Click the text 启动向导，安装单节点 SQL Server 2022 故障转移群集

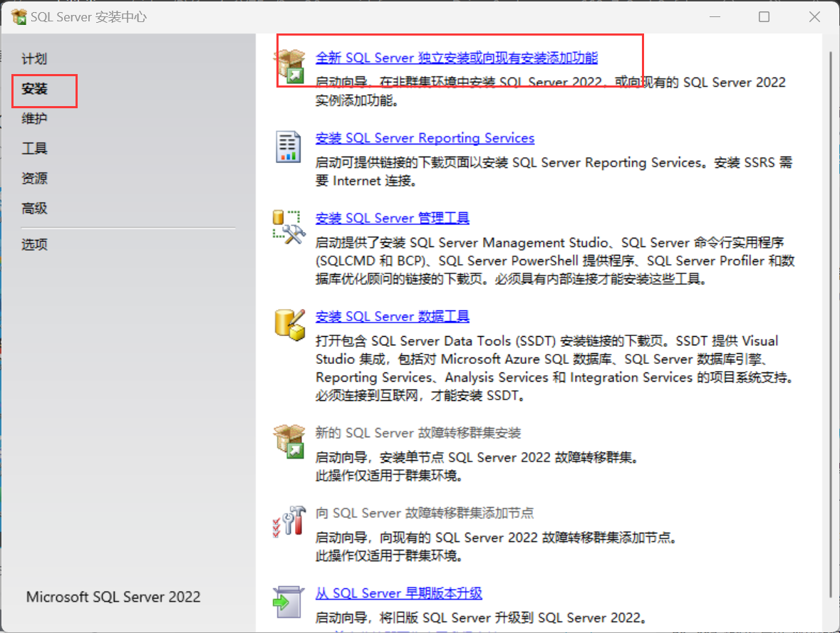476,457
